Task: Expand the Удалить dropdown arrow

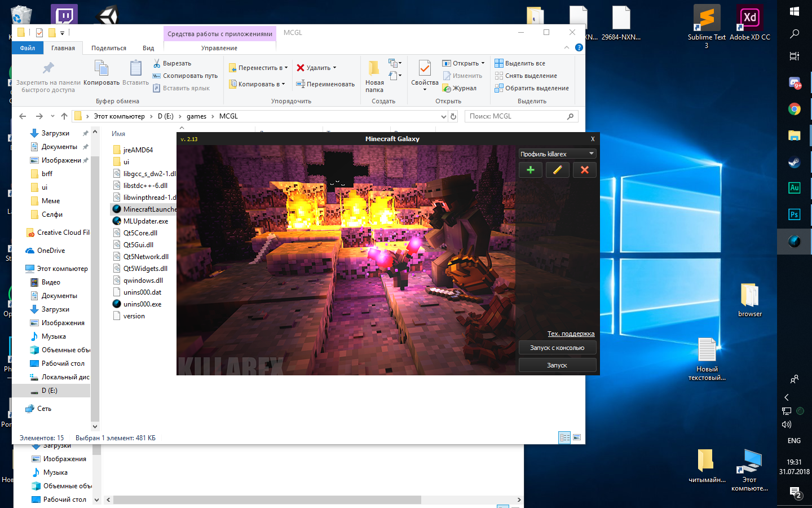Action: 334,68
